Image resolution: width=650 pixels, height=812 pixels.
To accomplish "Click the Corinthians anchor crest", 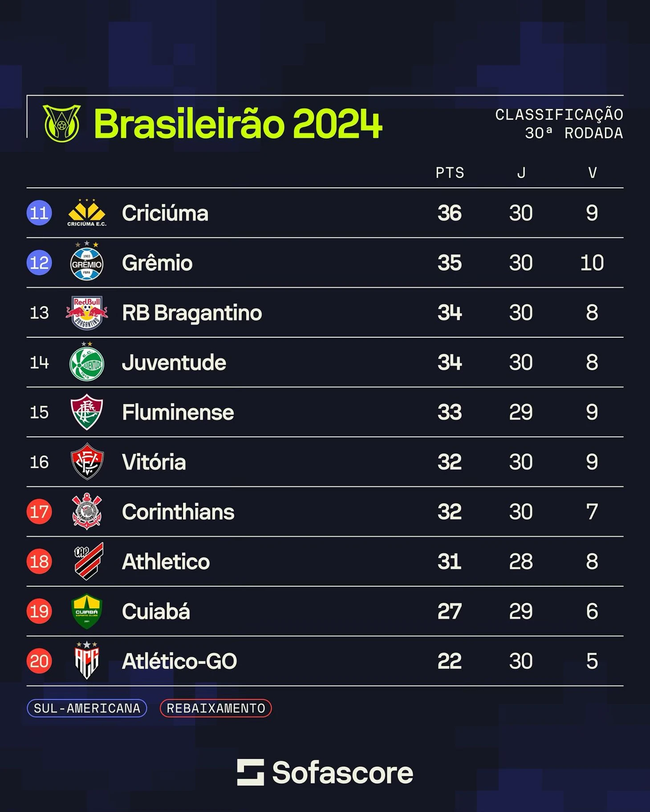I will pyautogui.click(x=87, y=511).
